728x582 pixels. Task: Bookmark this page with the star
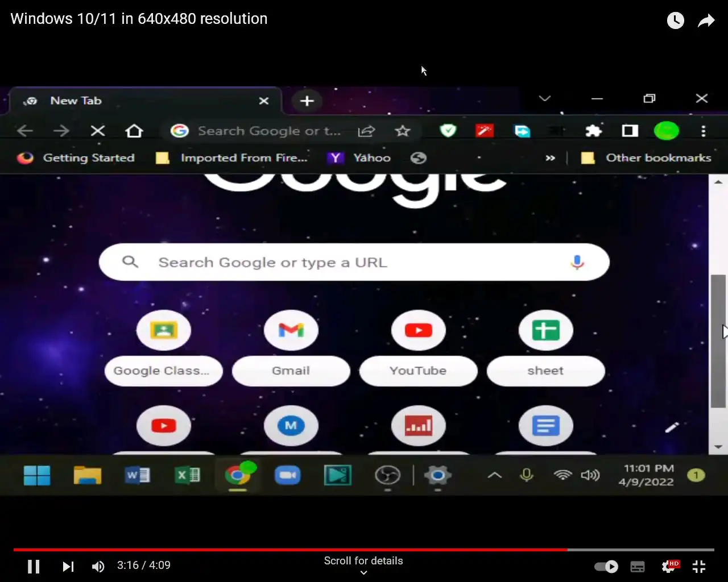(403, 131)
